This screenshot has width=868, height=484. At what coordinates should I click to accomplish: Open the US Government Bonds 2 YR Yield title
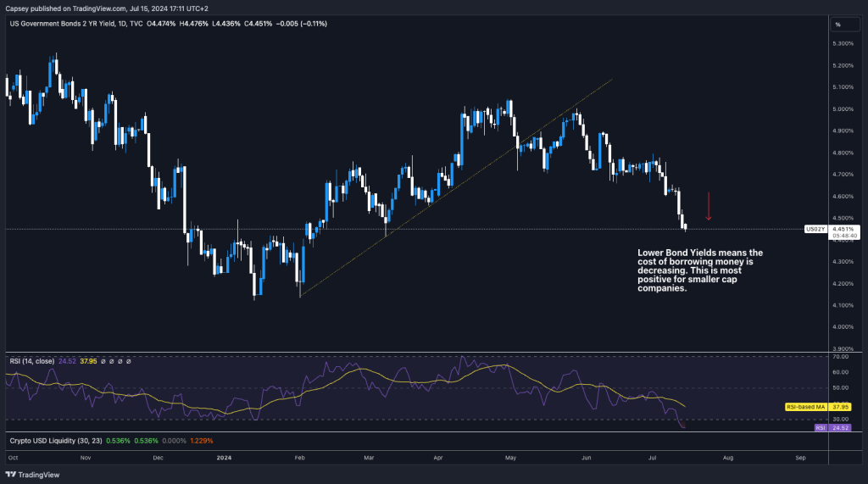pyautogui.click(x=64, y=24)
